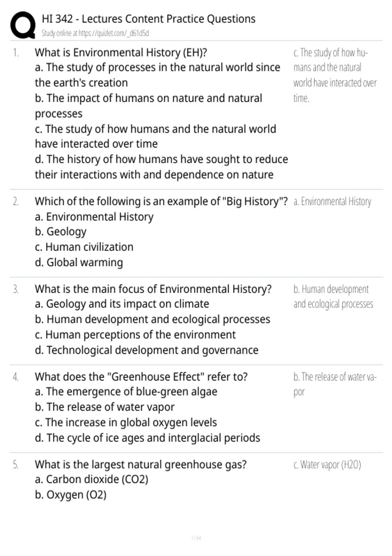
Task: Click option a. Geology and its impact on climate
Action: (122, 304)
